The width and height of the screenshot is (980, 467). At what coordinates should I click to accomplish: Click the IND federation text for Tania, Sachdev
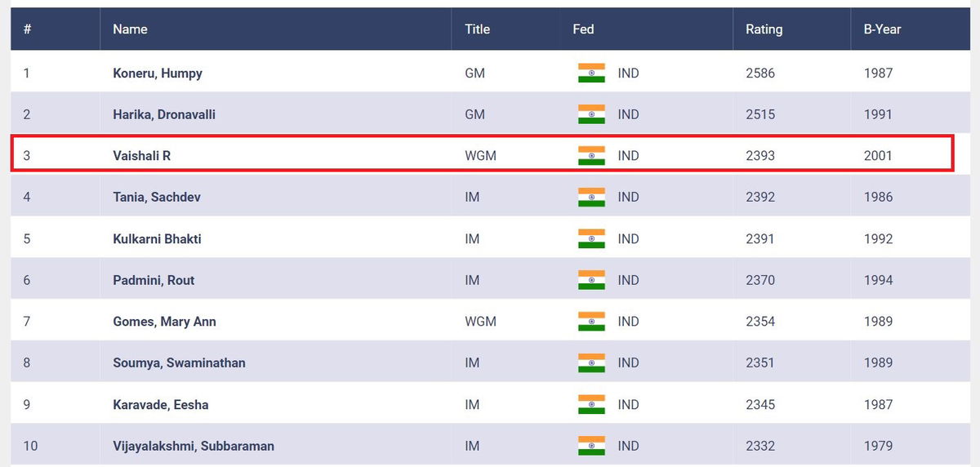click(629, 198)
